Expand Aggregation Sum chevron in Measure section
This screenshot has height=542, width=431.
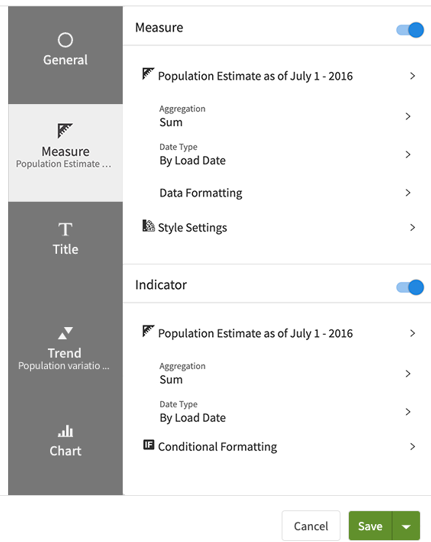pos(408,116)
